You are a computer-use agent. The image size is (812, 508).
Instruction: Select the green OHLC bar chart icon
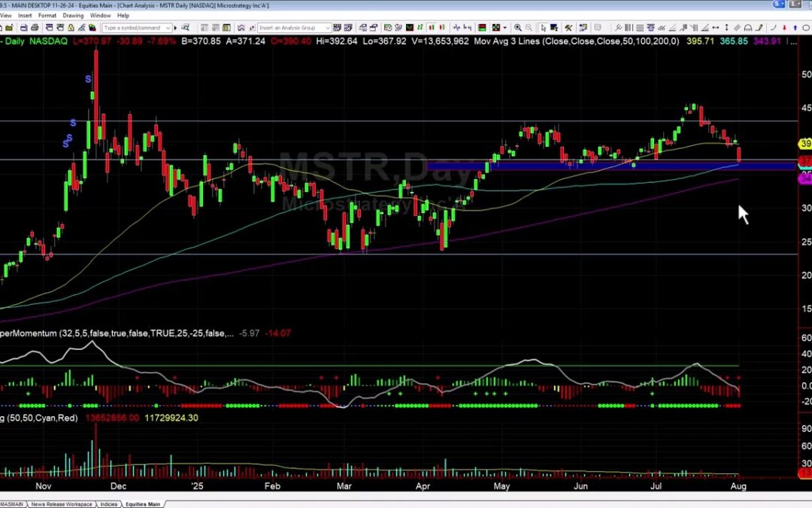pos(420,28)
